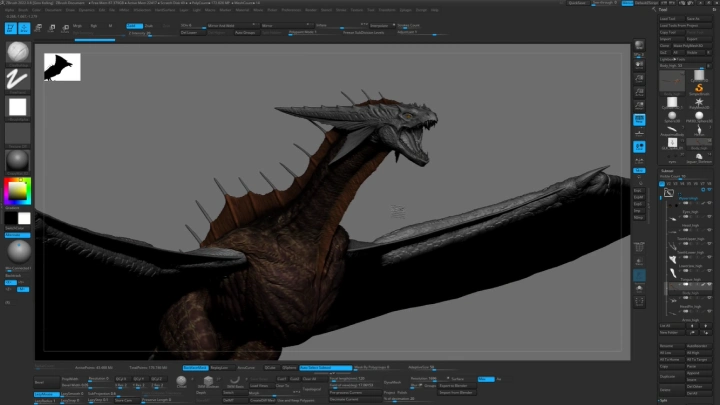Click the white secondary color swatch

[x=24, y=218]
